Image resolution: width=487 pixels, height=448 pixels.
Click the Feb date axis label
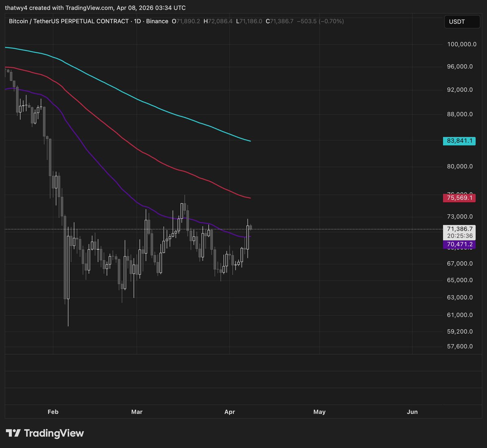pyautogui.click(x=53, y=412)
